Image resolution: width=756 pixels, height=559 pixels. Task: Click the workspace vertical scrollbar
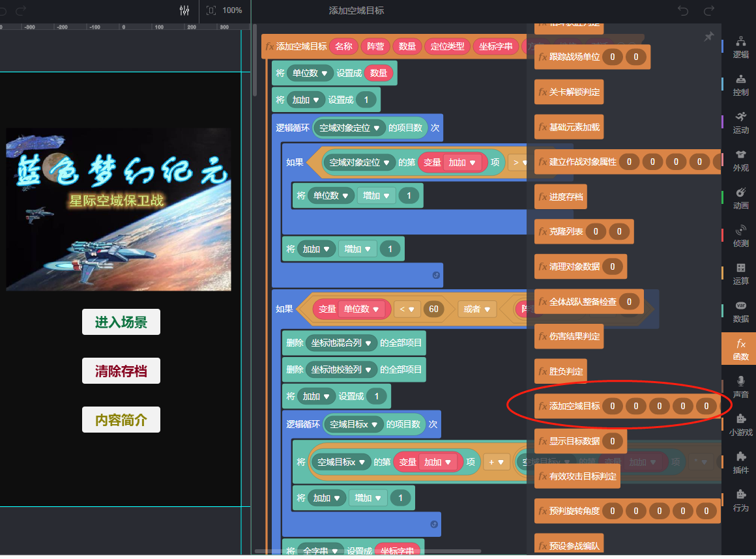click(x=255, y=60)
